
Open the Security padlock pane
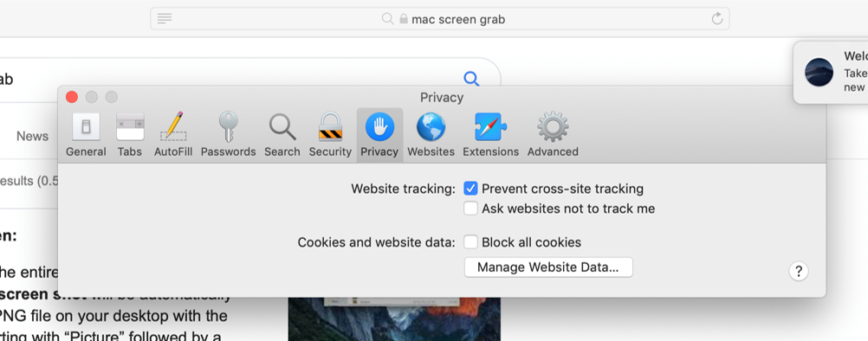coord(330,135)
